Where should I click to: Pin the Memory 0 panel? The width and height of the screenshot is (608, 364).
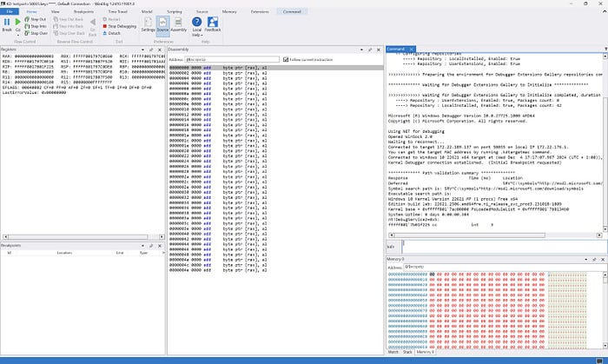(594, 260)
